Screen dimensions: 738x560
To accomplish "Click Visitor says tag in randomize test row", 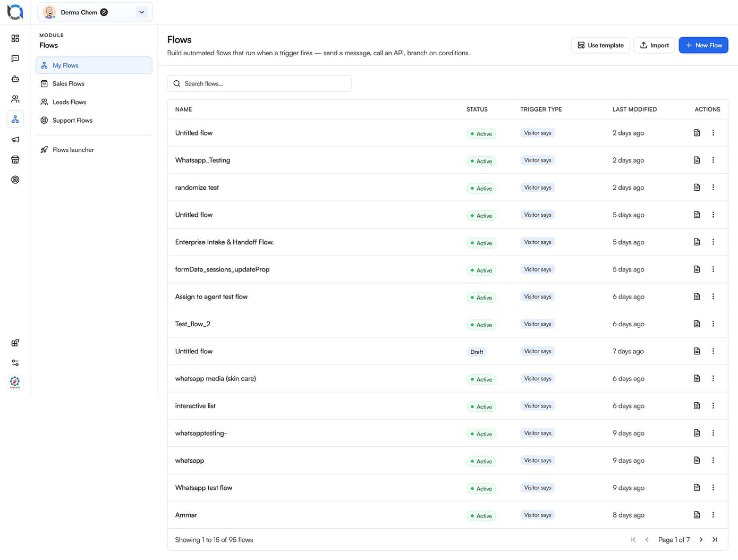I will 538,188.
